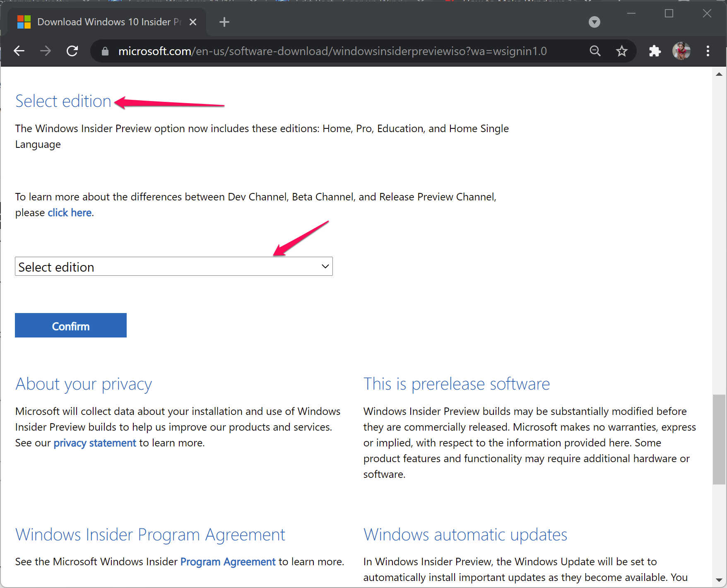Click 'Windows automatic updates' heading
727x588 pixels.
(465, 535)
